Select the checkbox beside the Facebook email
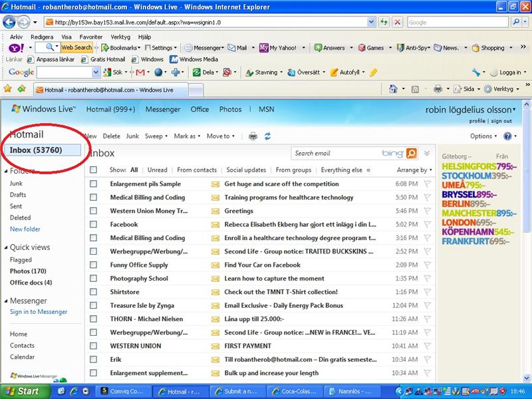 pos(94,224)
